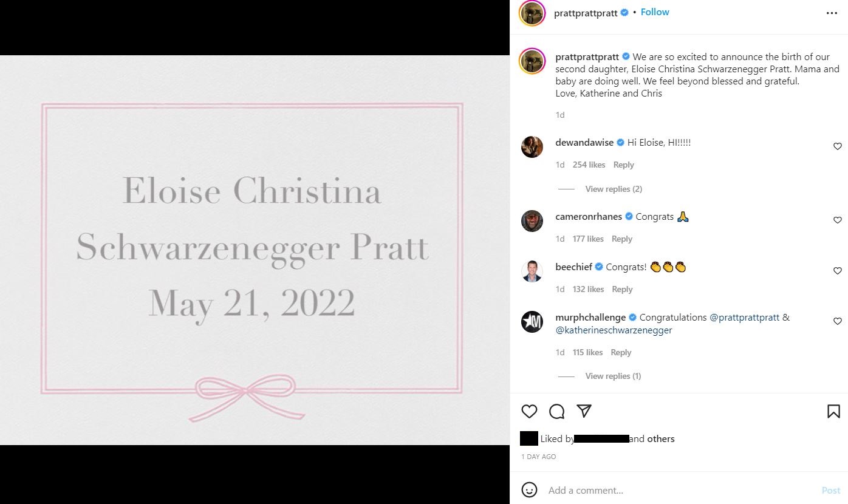View 254 likes on dewandawise's comment
The image size is (848, 504).
[x=589, y=165]
